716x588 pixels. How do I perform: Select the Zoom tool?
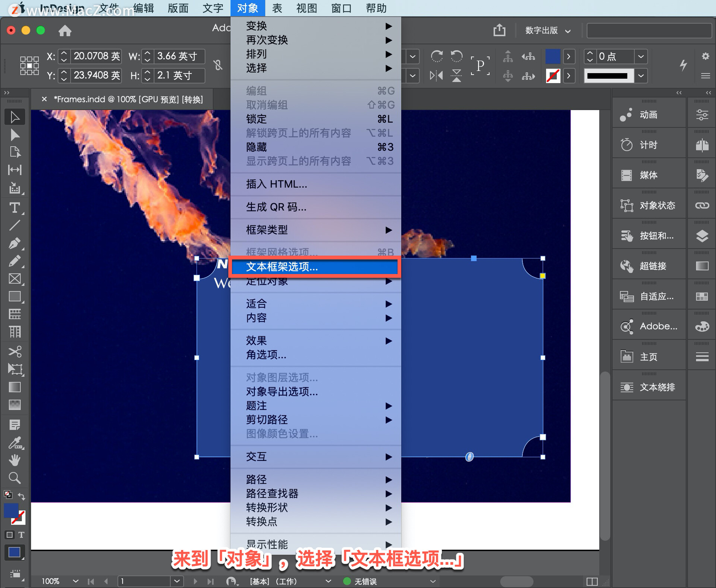coord(15,478)
